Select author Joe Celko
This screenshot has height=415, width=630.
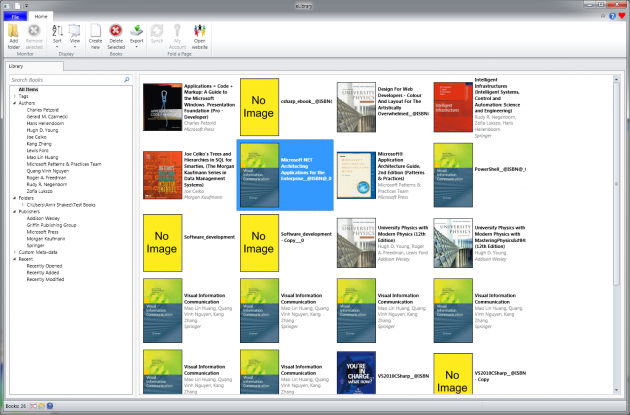click(x=36, y=137)
